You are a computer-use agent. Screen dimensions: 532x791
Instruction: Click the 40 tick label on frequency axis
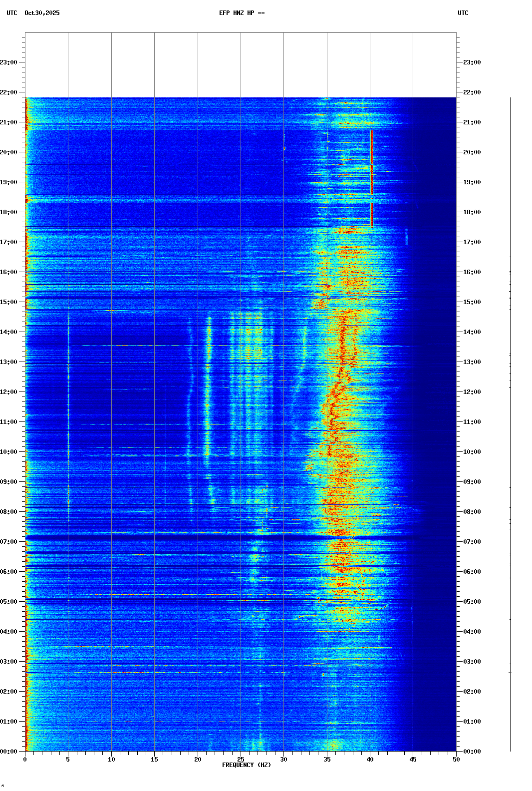370,759
